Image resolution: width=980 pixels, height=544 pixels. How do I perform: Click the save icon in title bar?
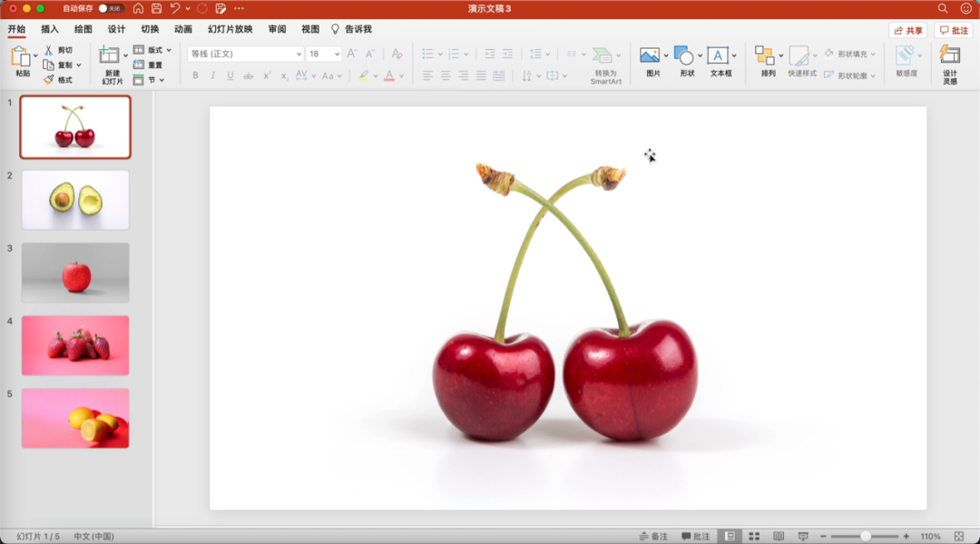(156, 8)
